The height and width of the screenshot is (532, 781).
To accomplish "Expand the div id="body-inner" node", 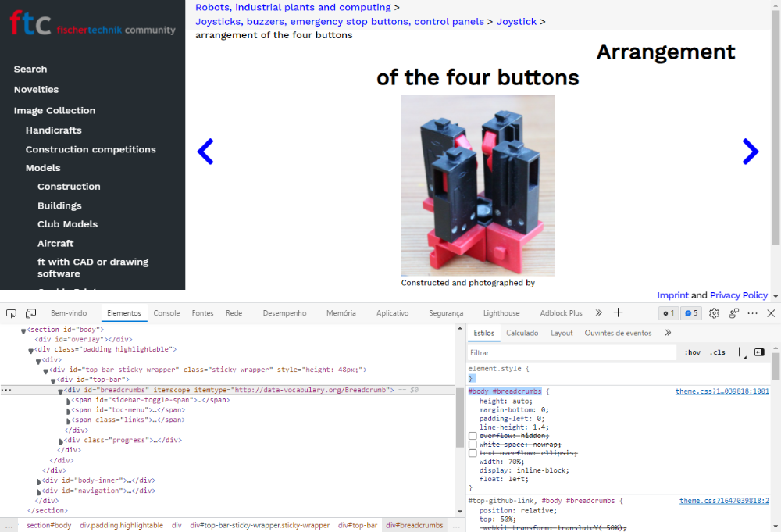I will click(38, 482).
